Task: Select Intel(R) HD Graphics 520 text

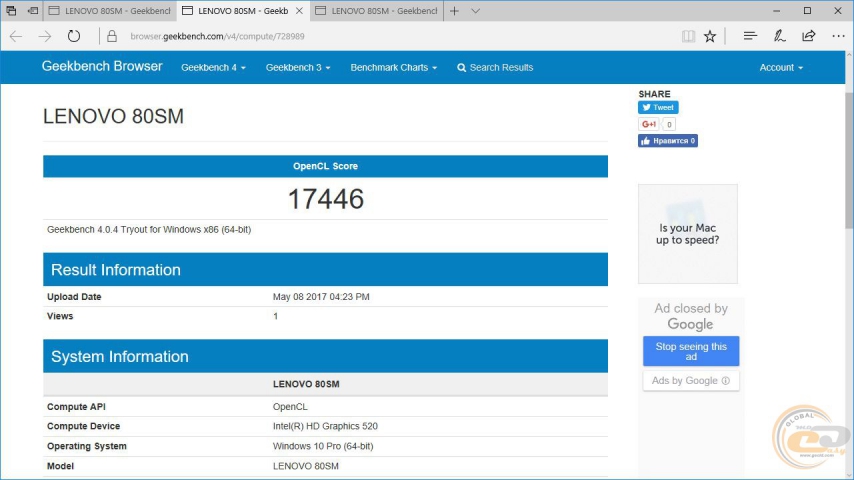Action: 325,426
